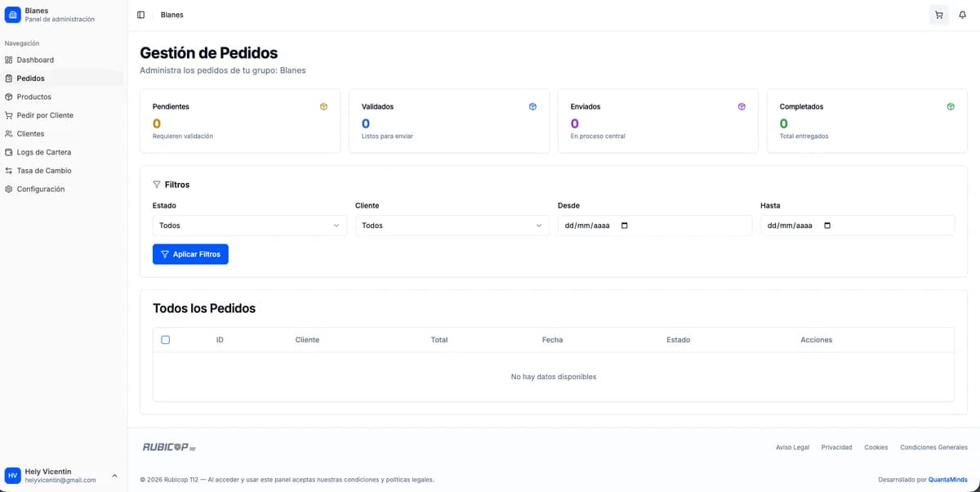Viewport: 980px width, 492px height.
Task: Click the calendar icon in Desde field
Action: click(625, 226)
